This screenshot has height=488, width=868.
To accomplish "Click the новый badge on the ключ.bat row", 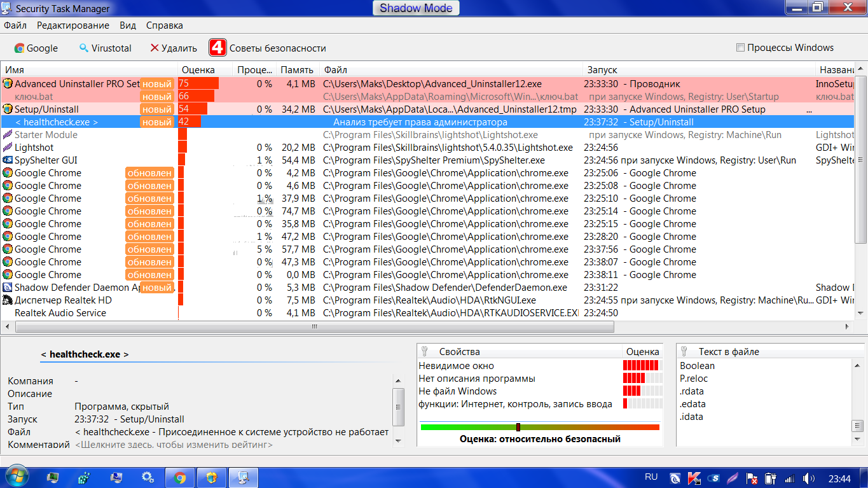I will coord(157,97).
